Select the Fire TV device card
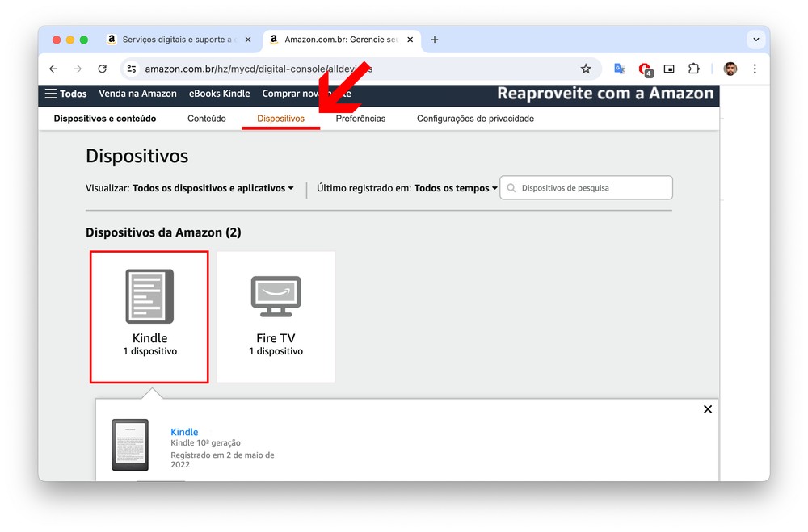Viewport: 808px width, 532px height. tap(276, 316)
